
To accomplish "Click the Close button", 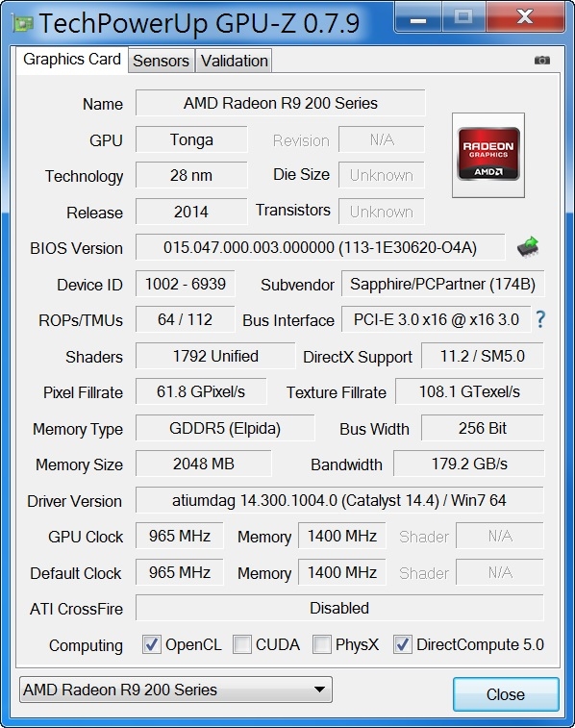I will tap(506, 694).
